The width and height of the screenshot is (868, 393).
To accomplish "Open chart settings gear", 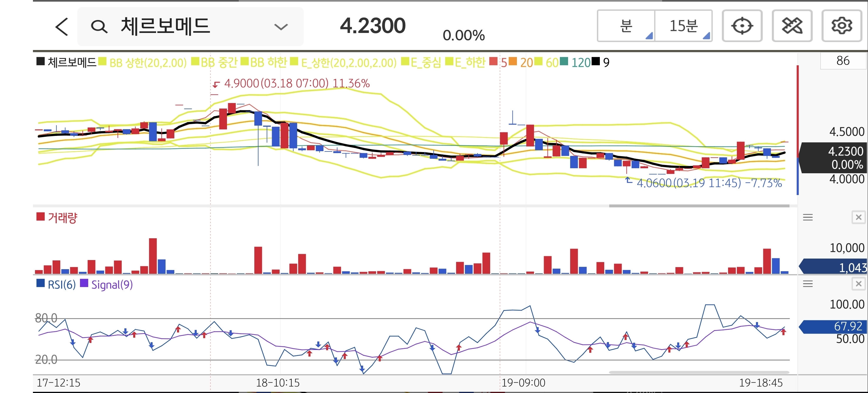I will (x=841, y=26).
